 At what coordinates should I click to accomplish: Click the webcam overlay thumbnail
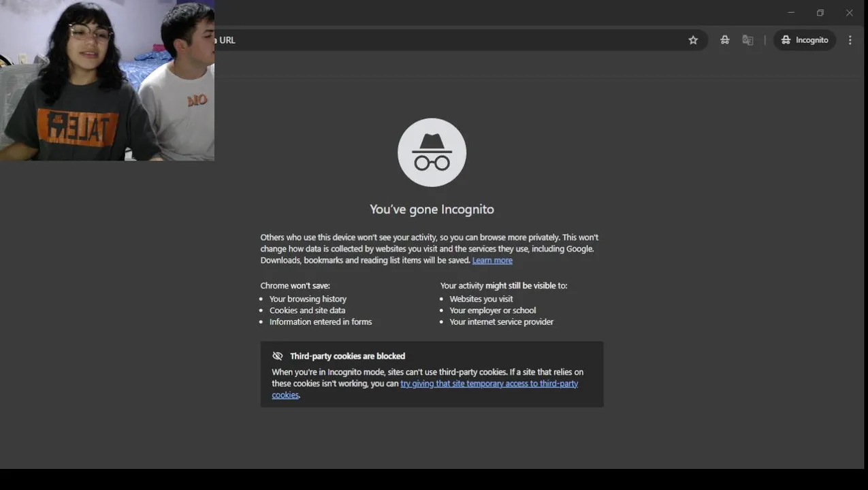(107, 80)
